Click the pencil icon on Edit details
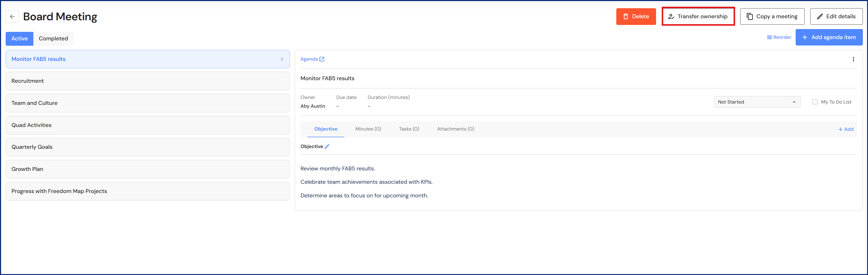Screen dimensions: 868x275 [820, 16]
